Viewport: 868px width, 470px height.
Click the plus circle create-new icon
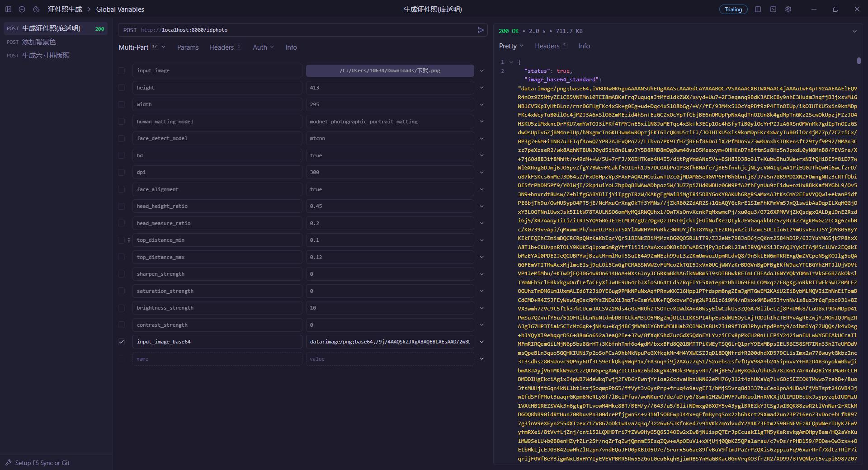(22, 9)
